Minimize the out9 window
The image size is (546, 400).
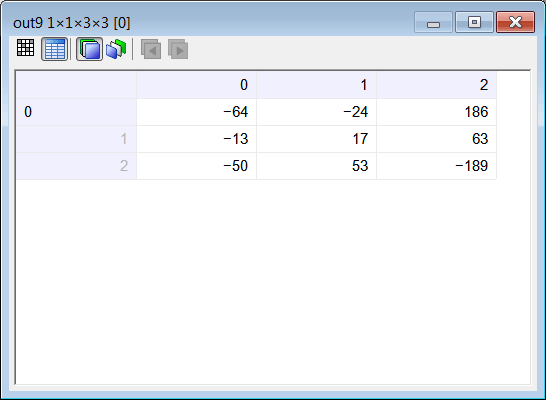pyautogui.click(x=434, y=22)
